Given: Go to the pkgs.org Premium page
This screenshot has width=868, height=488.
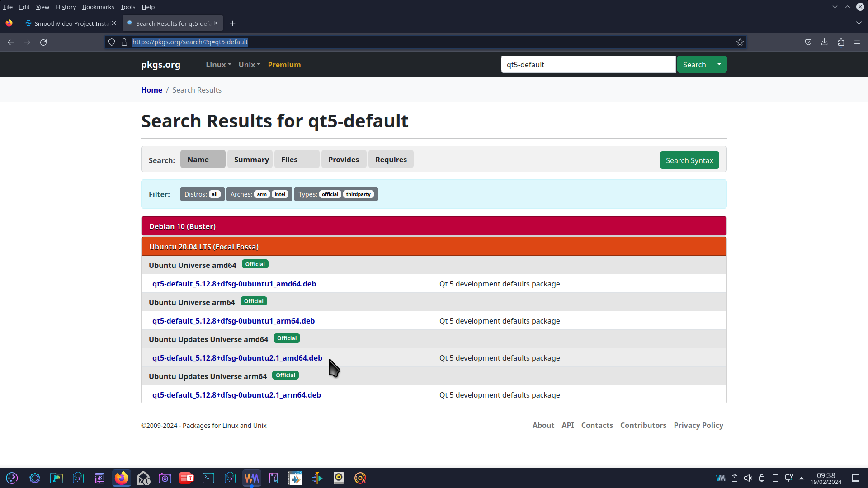Looking at the screenshot, I should pos(284,65).
